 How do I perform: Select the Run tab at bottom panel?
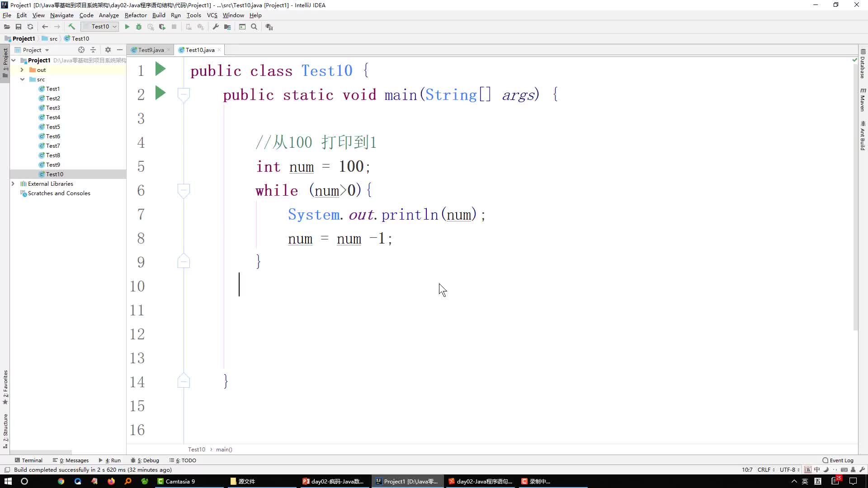point(113,460)
